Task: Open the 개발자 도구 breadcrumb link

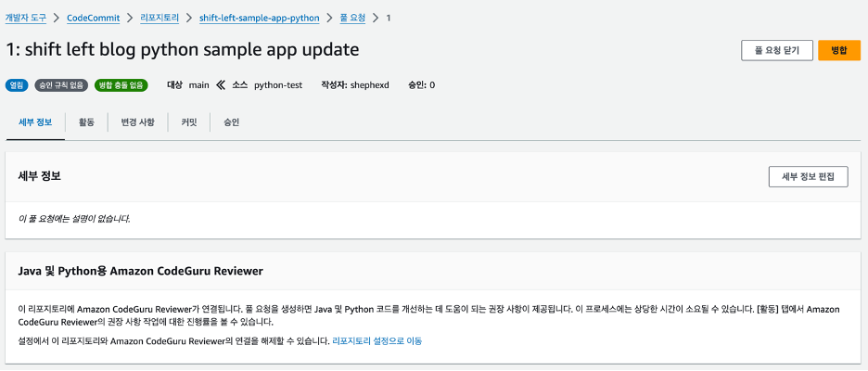Action: click(26, 18)
